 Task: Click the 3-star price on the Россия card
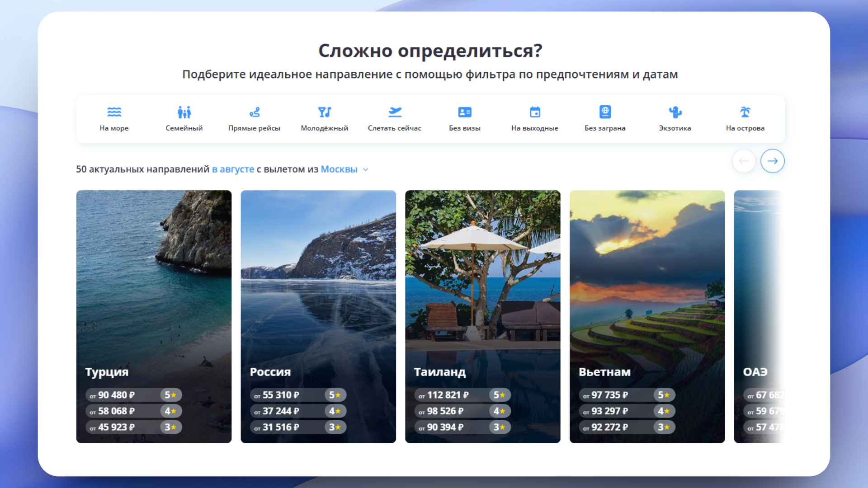click(298, 427)
